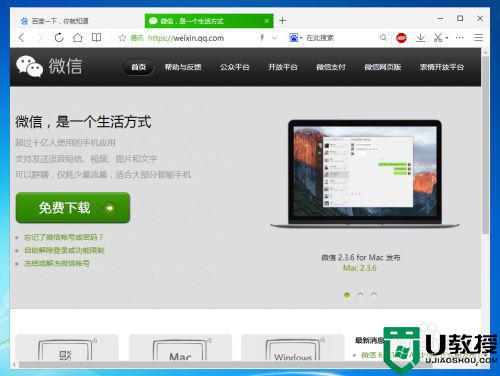Open 开放平台 navigation item

283,67
